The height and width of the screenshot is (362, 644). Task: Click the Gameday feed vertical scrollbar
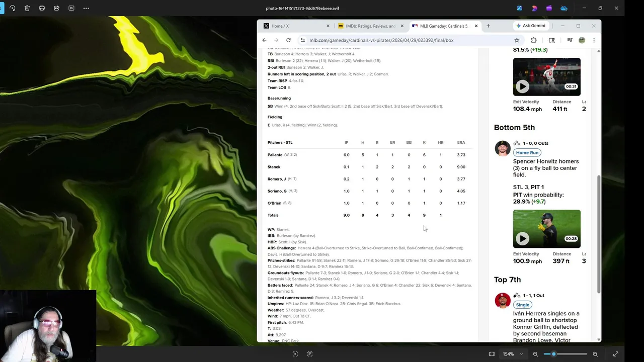click(x=598, y=234)
